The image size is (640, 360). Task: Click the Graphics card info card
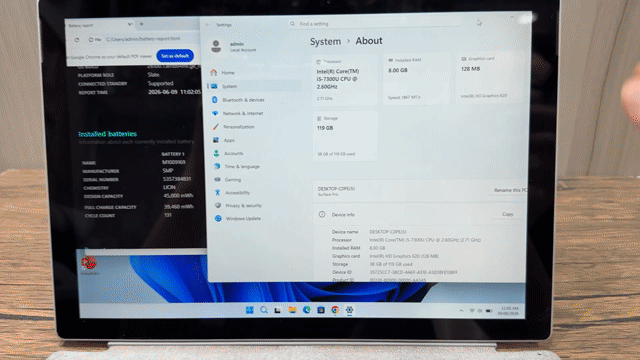pyautogui.click(x=490, y=77)
